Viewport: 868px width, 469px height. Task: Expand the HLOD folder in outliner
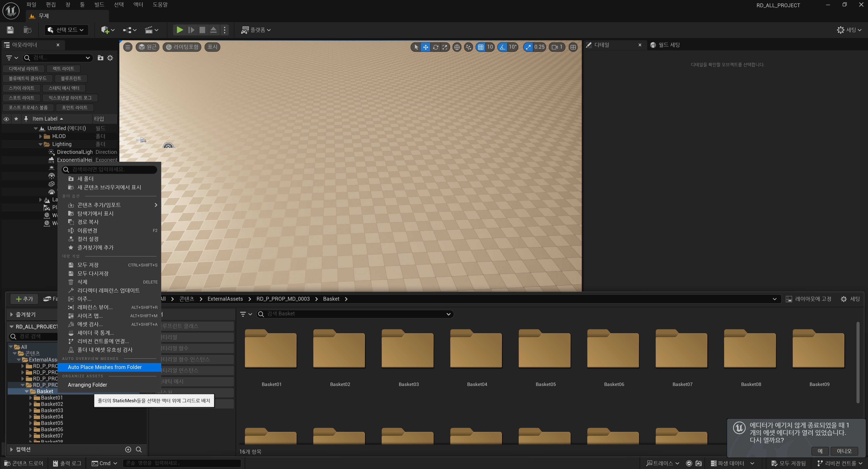[41, 136]
